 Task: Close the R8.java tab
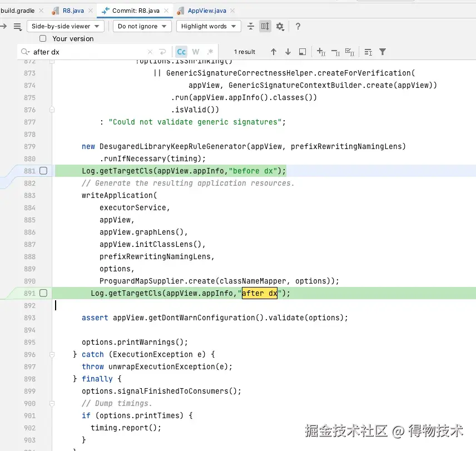pos(91,11)
